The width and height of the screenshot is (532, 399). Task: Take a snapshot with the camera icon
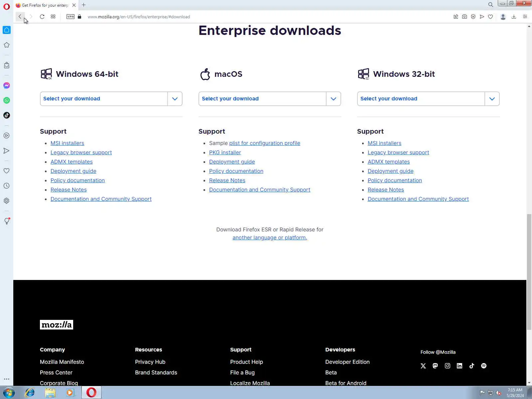tap(465, 17)
